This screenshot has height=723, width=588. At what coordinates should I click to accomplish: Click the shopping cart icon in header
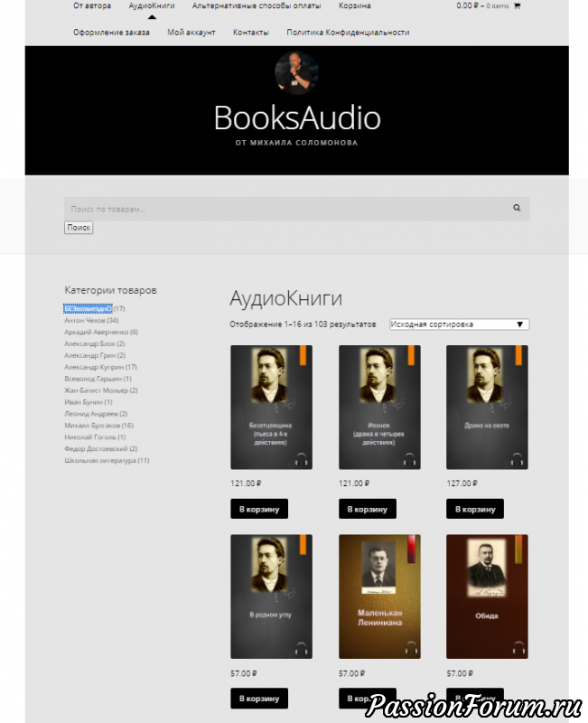[x=518, y=5]
